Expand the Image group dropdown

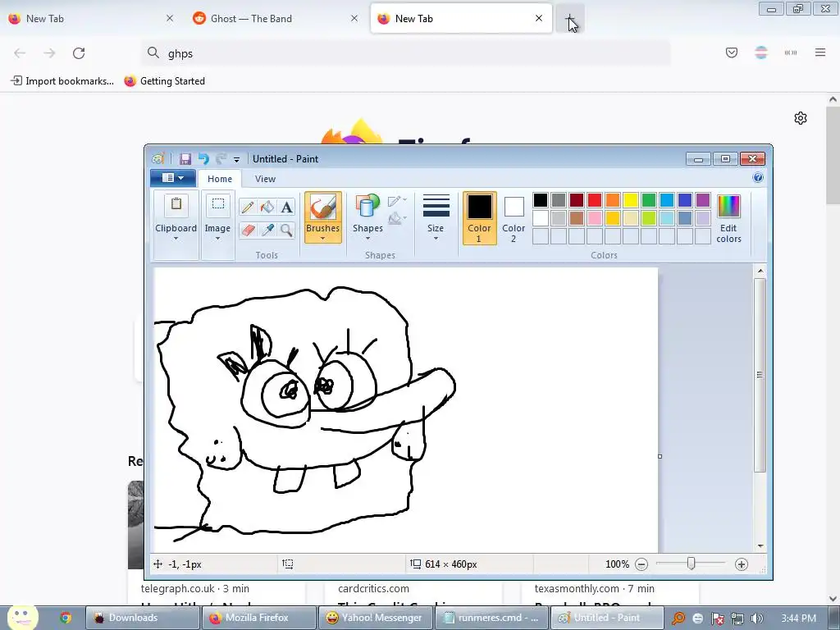tap(217, 239)
